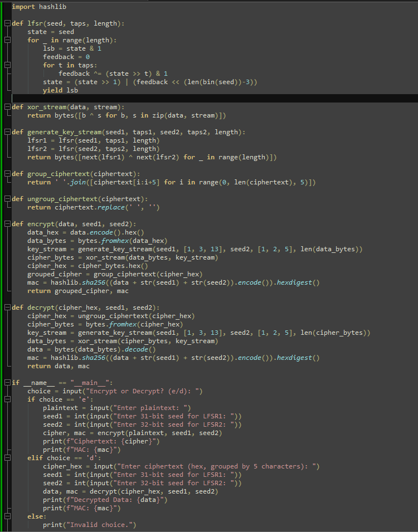Click the print 'Ciphertext: {cipher}' line
Viewport: 418px width, 532px height.
point(101,441)
